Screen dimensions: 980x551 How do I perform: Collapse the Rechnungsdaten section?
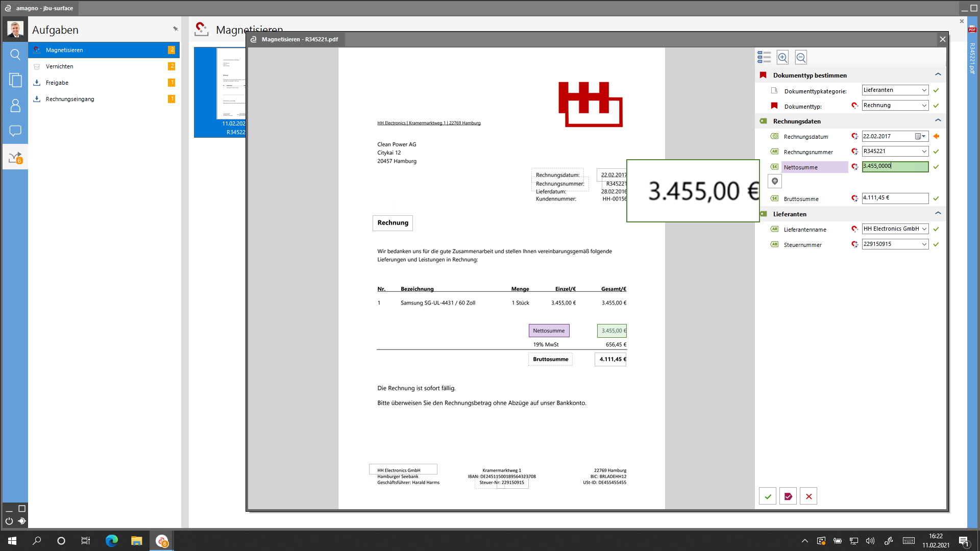coord(938,120)
